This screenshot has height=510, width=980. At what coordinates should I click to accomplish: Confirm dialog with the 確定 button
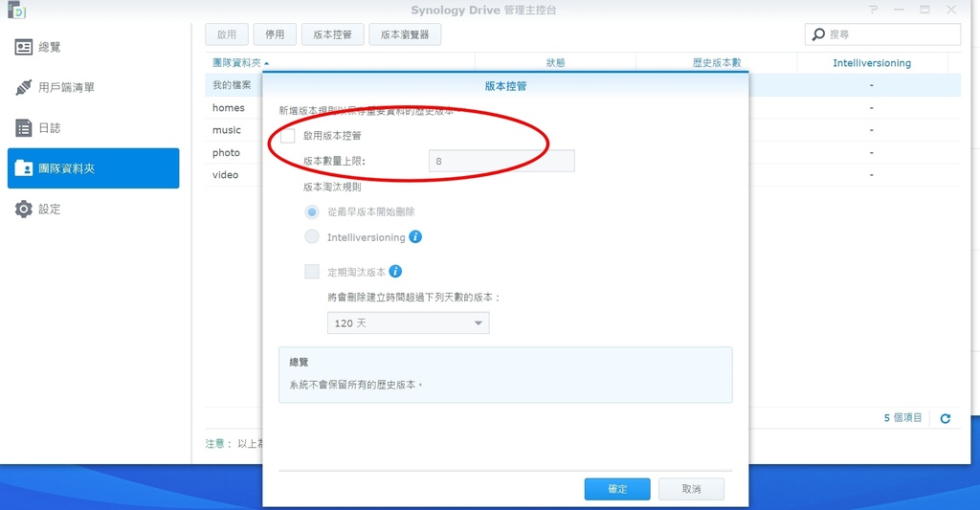[x=617, y=489]
